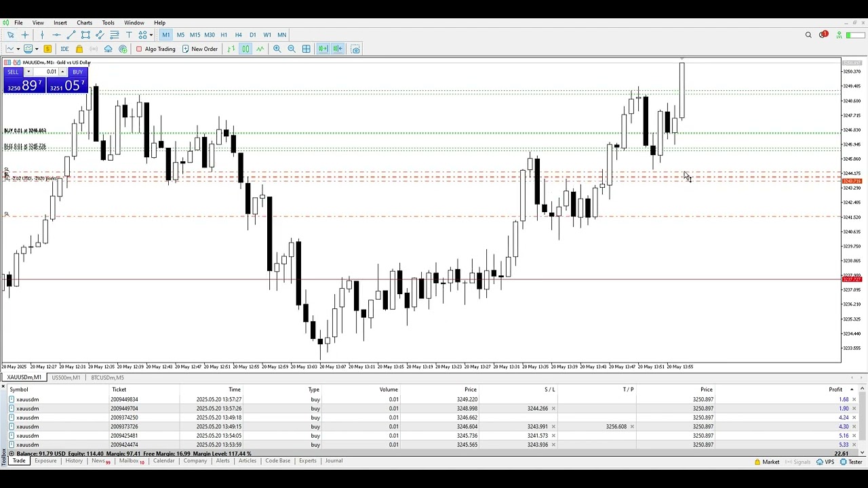Draw a horizontal line object
This screenshot has width=868, height=488.
click(x=56, y=35)
